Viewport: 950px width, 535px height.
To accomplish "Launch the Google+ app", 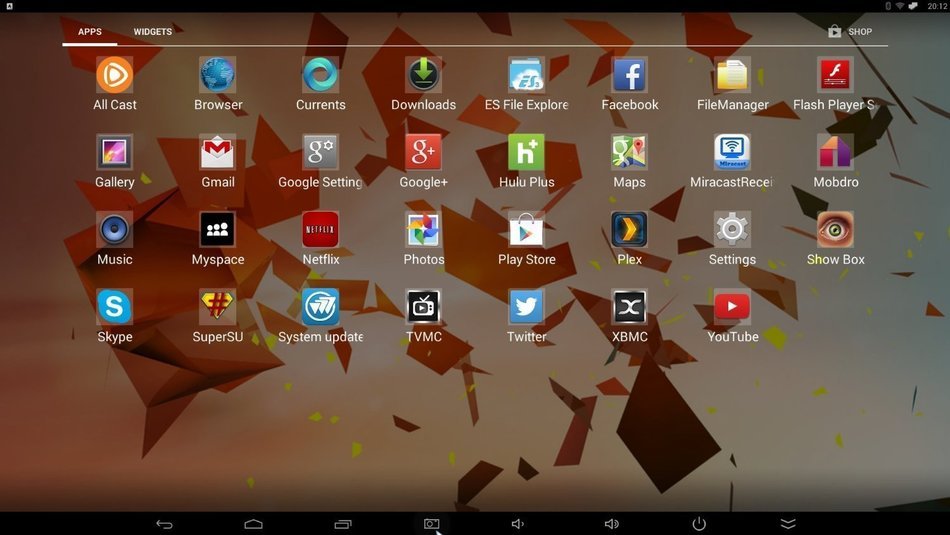I will 424,151.
